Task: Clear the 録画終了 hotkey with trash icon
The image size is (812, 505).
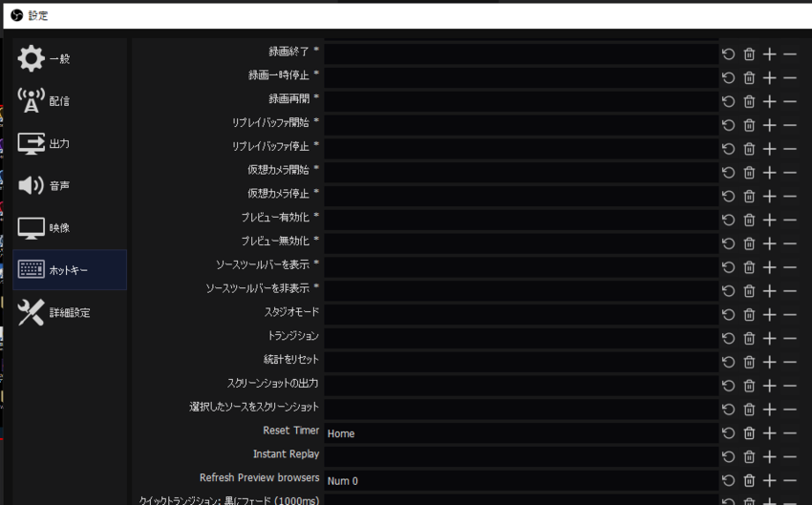Action: 749,53
